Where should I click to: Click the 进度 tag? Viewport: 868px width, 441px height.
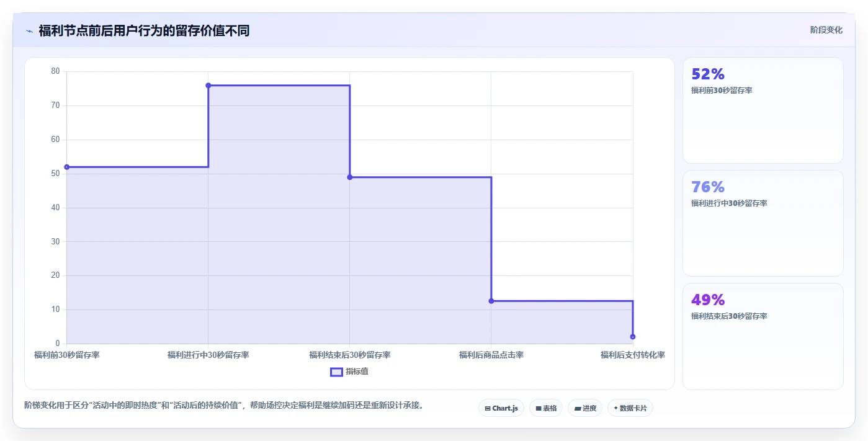tap(585, 408)
